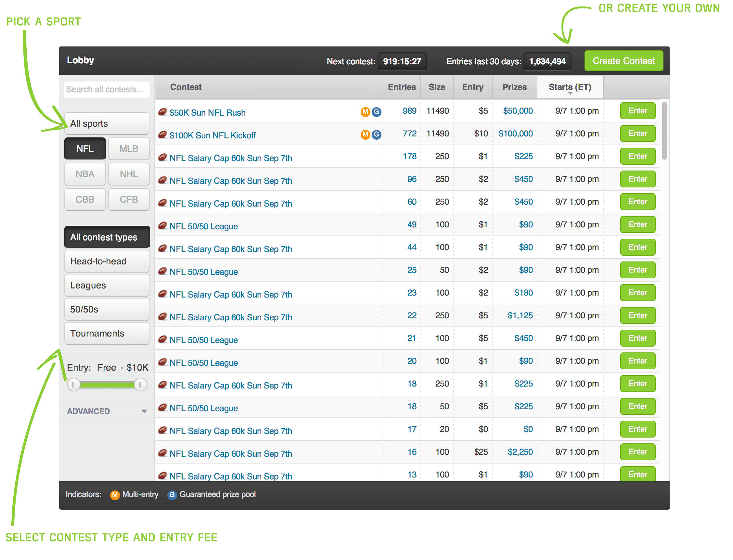The height and width of the screenshot is (560, 733).
Task: Expand the ADVANCED filter section
Action: pos(107,411)
